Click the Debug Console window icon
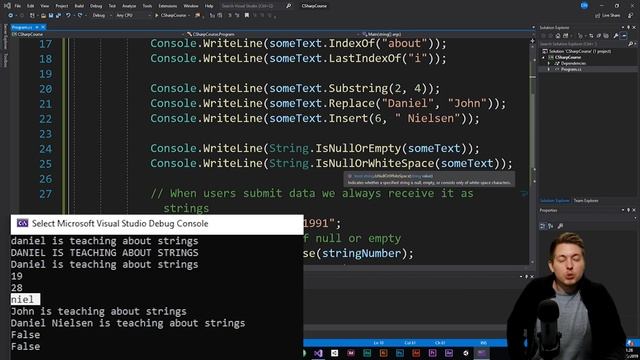 [x=22, y=223]
